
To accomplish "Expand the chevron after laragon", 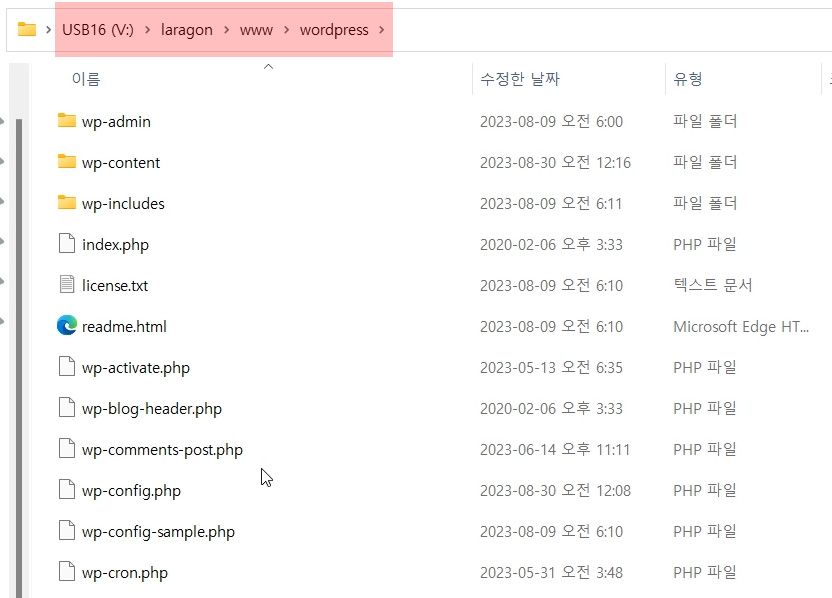I will tap(227, 30).
